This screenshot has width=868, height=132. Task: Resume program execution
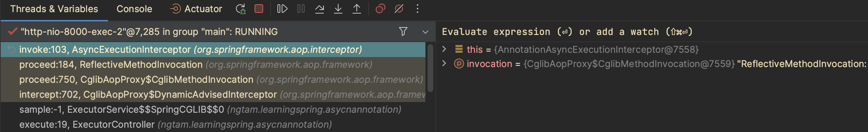[x=282, y=9]
